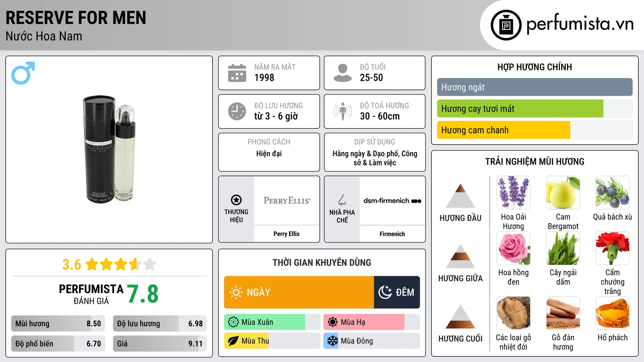This screenshot has height=362, width=644.
Task: Click the star badge icon above Thương hiệu
Action: point(236,200)
